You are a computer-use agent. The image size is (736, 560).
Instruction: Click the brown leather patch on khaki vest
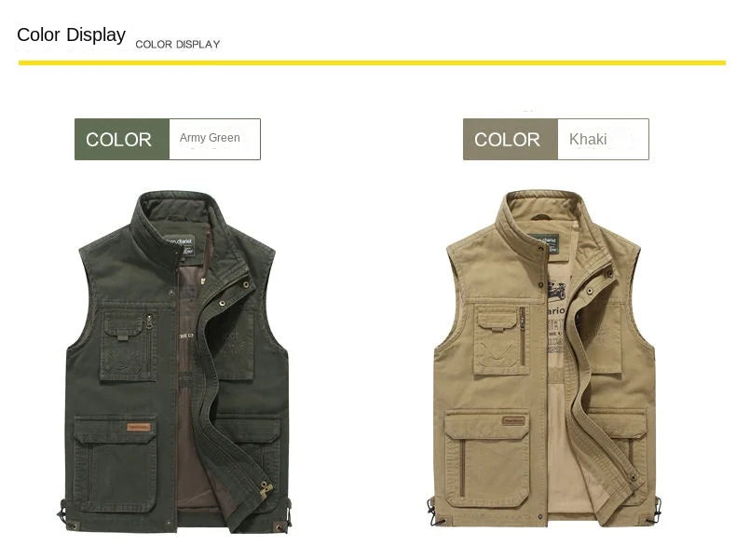513,420
